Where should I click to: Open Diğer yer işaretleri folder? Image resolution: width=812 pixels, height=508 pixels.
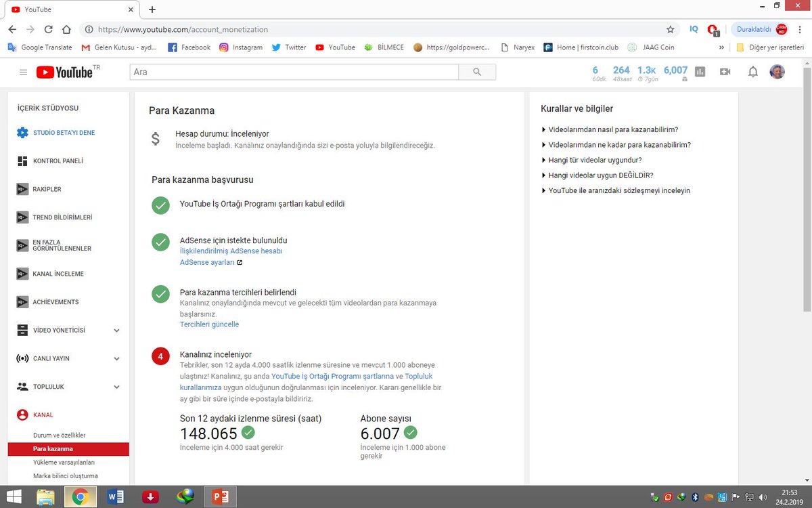[x=770, y=47]
